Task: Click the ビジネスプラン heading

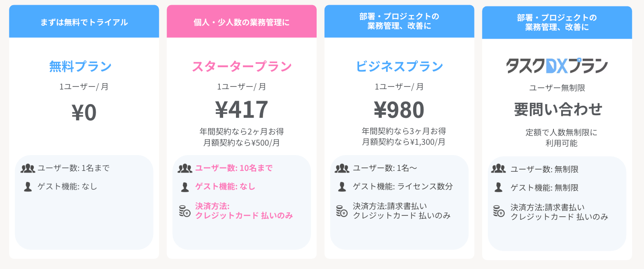Action: [399, 66]
